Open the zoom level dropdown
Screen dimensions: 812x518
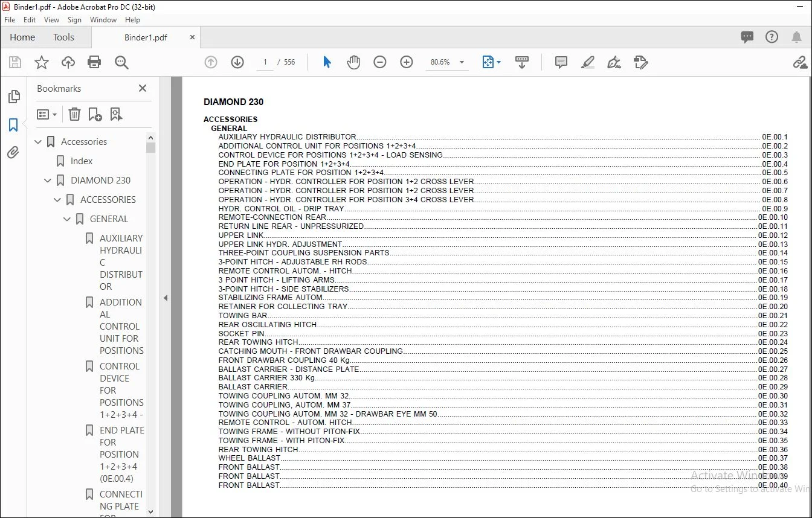pyautogui.click(x=462, y=62)
